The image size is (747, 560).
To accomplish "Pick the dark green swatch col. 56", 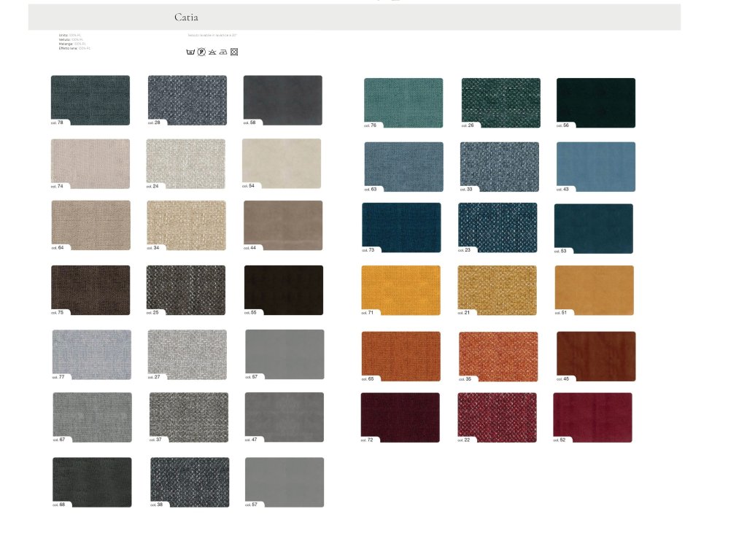I will tap(595, 102).
